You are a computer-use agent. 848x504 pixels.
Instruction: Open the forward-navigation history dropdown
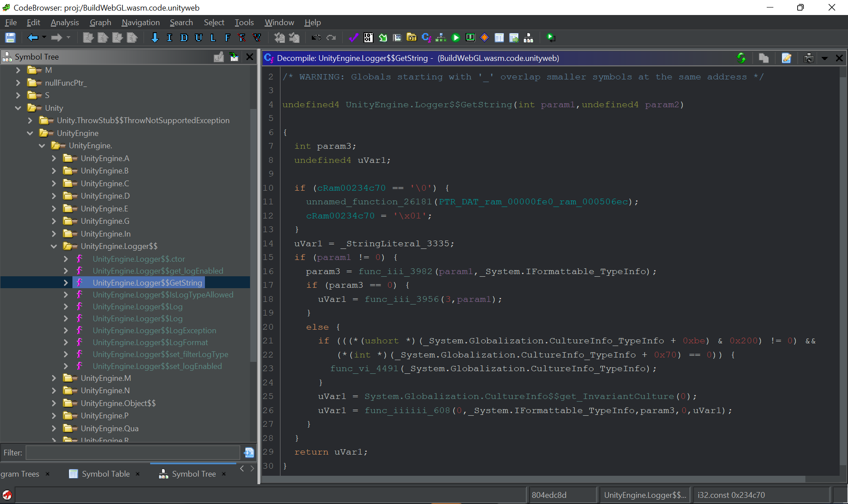point(68,38)
